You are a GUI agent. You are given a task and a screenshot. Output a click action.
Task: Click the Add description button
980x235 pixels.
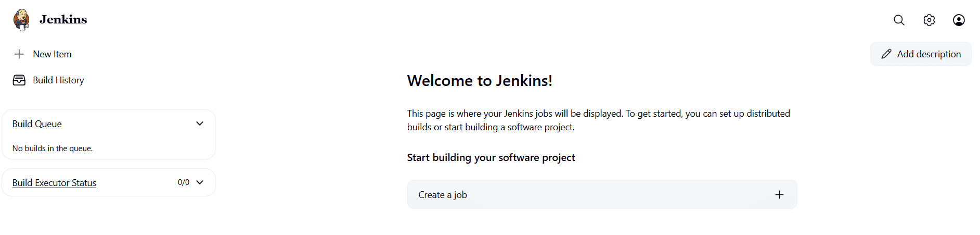921,54
